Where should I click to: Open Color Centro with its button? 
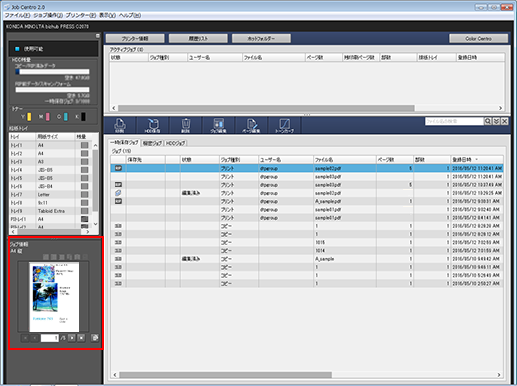478,39
